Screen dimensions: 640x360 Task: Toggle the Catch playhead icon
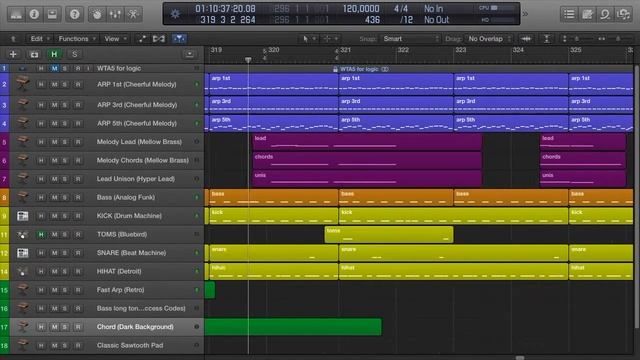click(x=179, y=38)
